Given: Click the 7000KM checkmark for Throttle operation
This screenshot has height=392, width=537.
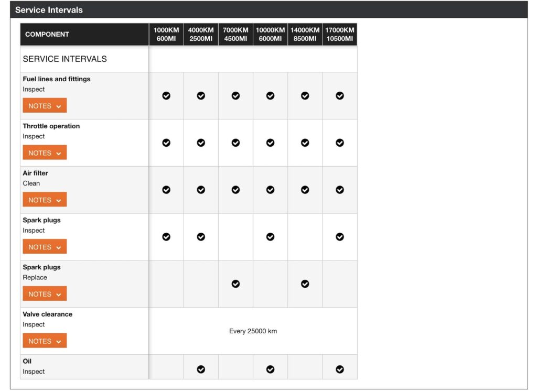Looking at the screenshot, I should (235, 143).
